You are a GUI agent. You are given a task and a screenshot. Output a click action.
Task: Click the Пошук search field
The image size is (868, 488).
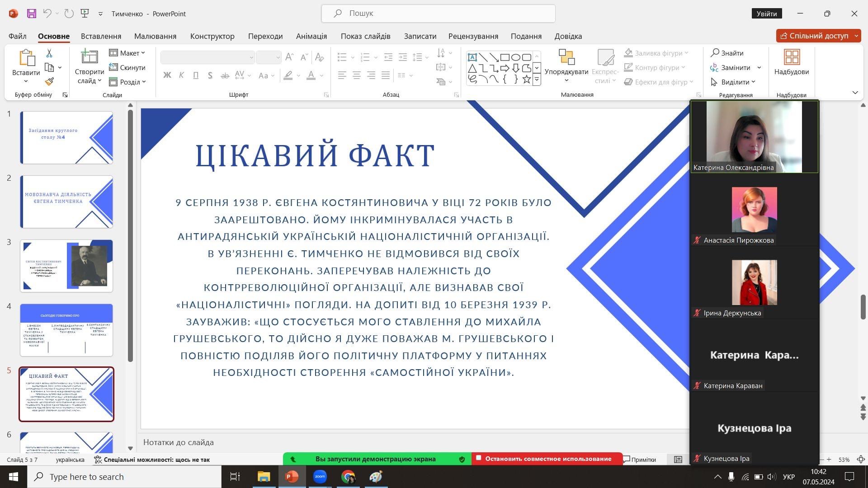point(438,14)
